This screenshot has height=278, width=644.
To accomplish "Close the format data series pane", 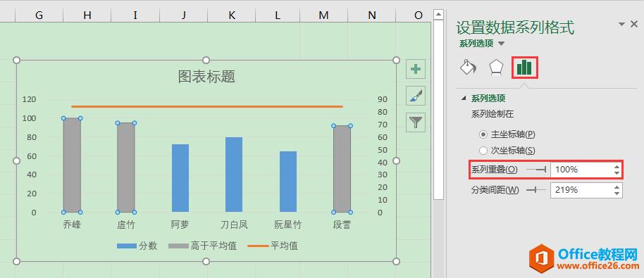I will tap(634, 25).
